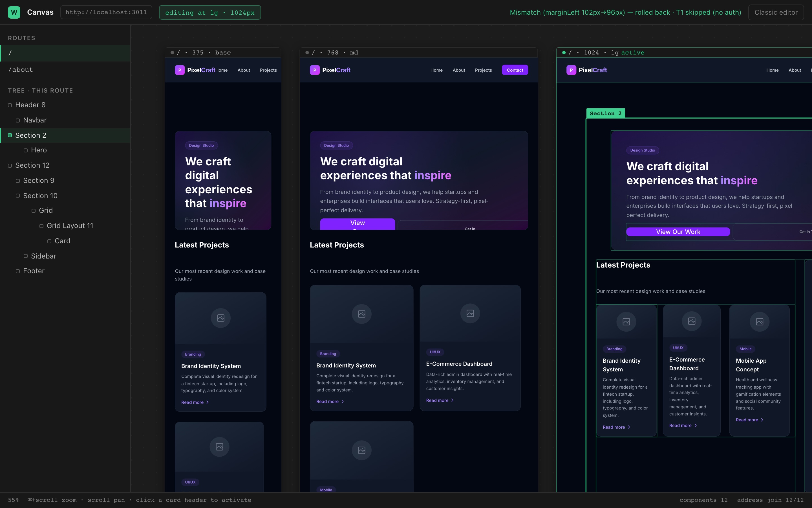Click View Our Work button in 1024 frame

pyautogui.click(x=678, y=232)
